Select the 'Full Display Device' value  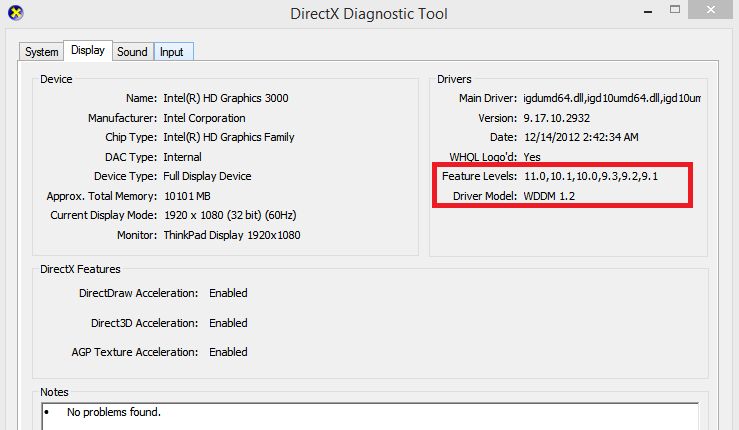pyautogui.click(x=207, y=176)
